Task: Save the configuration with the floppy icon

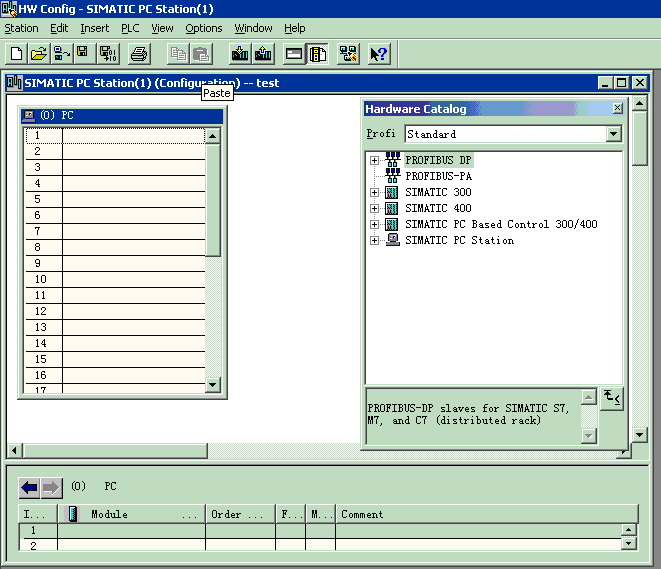Action: 84,54
